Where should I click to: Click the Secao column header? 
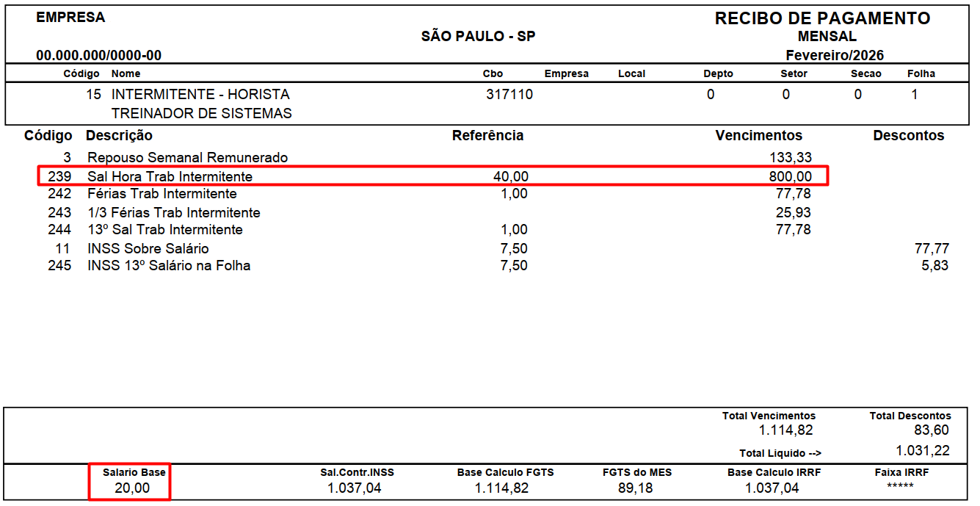tap(866, 73)
